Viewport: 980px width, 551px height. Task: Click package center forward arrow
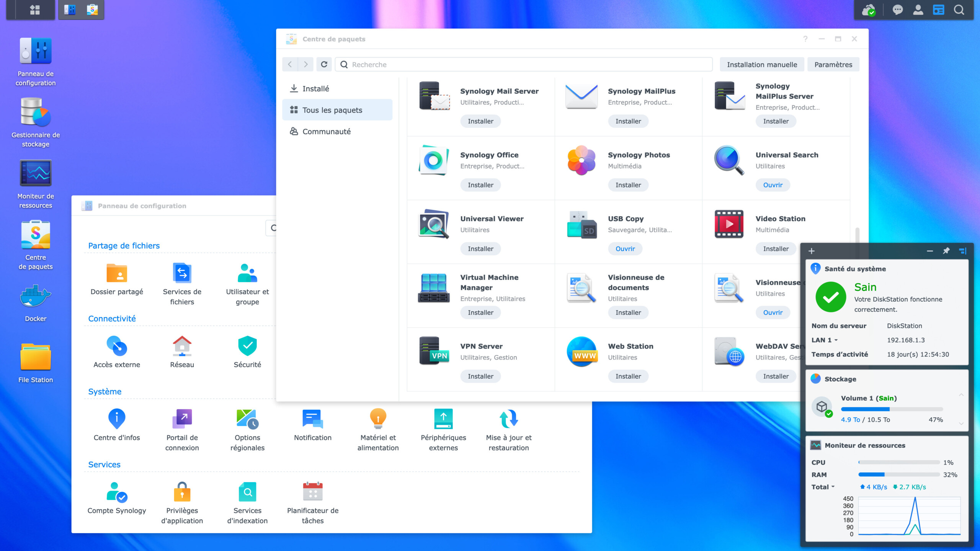click(305, 64)
